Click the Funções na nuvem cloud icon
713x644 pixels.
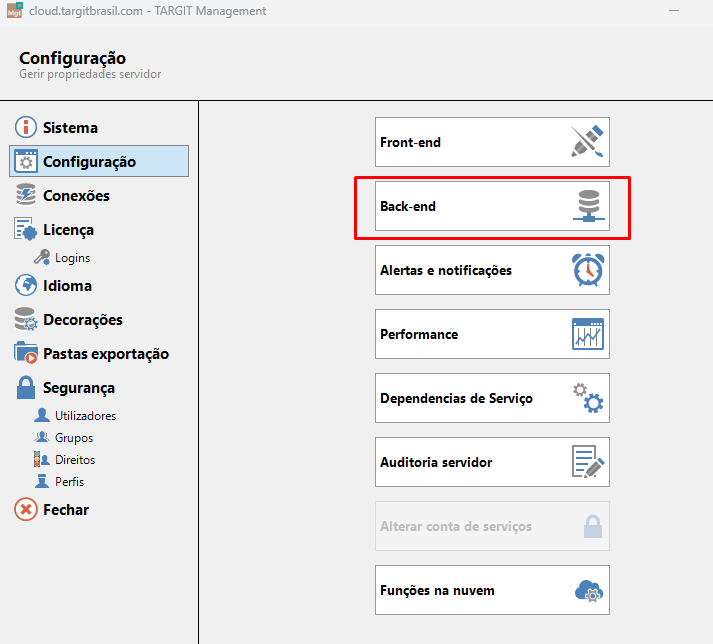point(589,590)
